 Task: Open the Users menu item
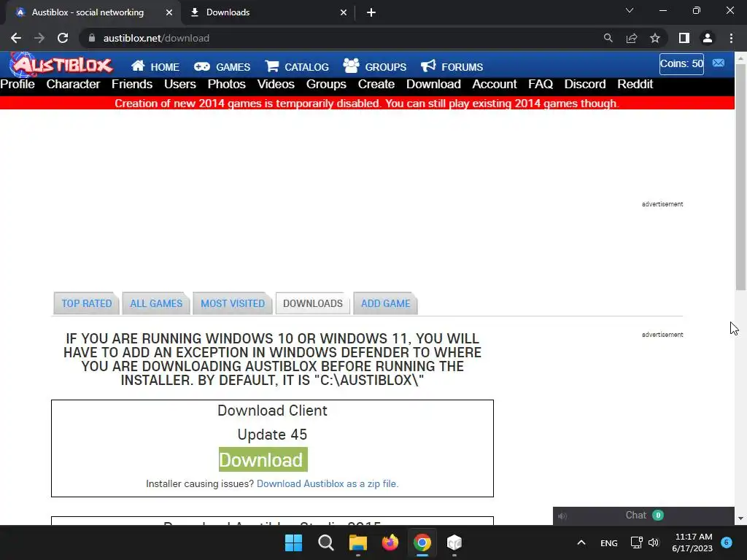pos(180,85)
